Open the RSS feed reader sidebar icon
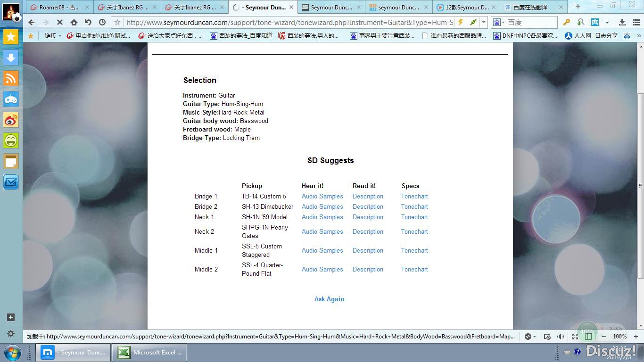Viewport: 644px width, 362px height. tap(11, 78)
